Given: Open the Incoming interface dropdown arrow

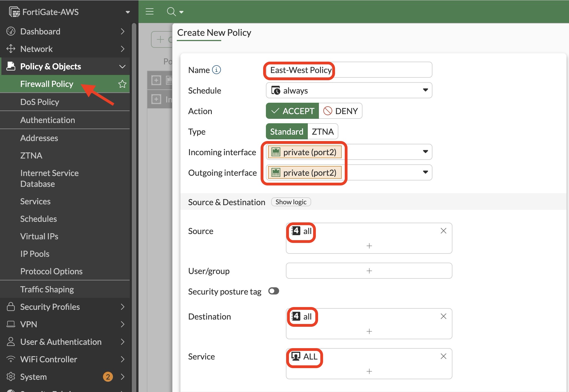Looking at the screenshot, I should [425, 152].
